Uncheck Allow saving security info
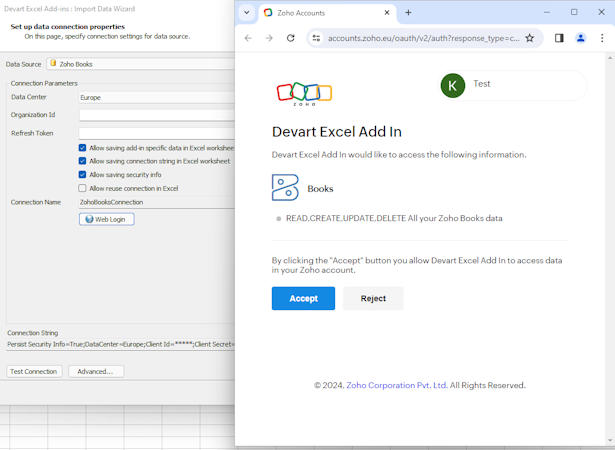615x450 pixels. coord(82,175)
